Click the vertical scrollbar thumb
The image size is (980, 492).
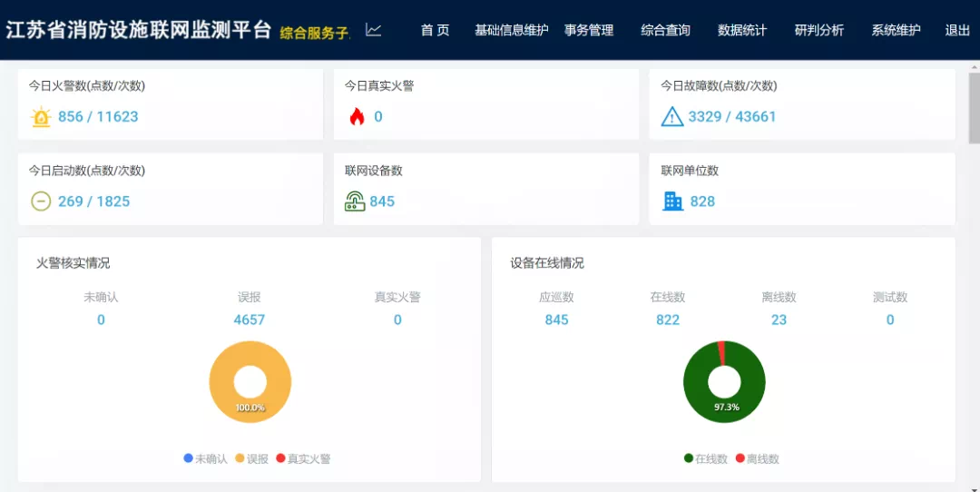974,107
